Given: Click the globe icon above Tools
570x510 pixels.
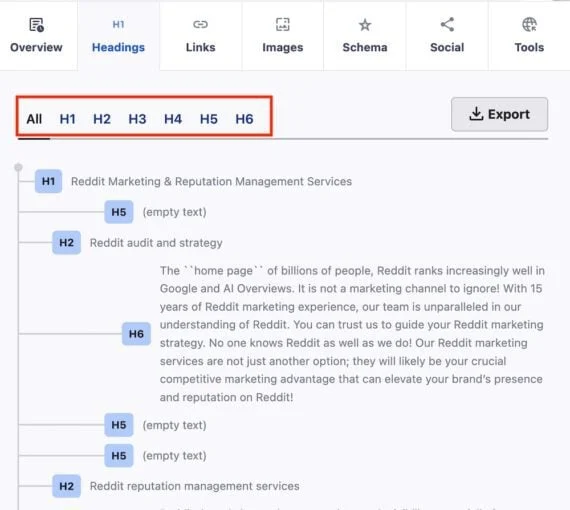Looking at the screenshot, I should pos(529,25).
